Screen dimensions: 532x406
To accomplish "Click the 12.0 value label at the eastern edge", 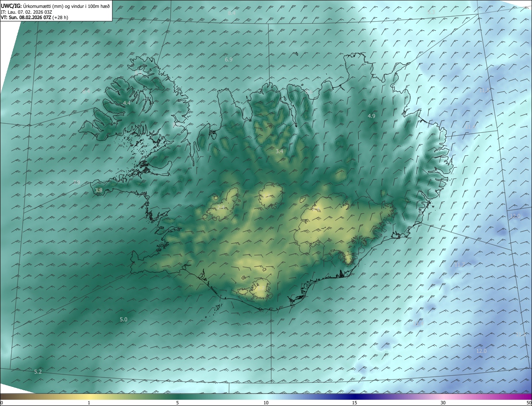I will click(515, 216).
